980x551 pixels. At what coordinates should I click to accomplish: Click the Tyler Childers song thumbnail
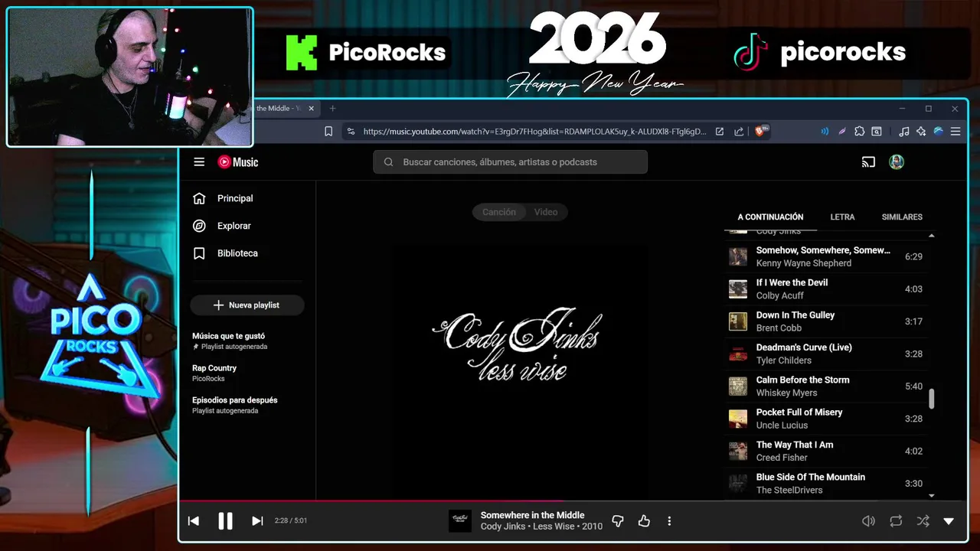pos(738,354)
